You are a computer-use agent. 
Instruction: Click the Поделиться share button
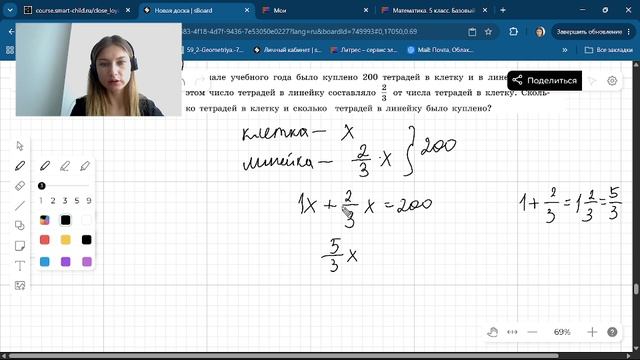544,80
